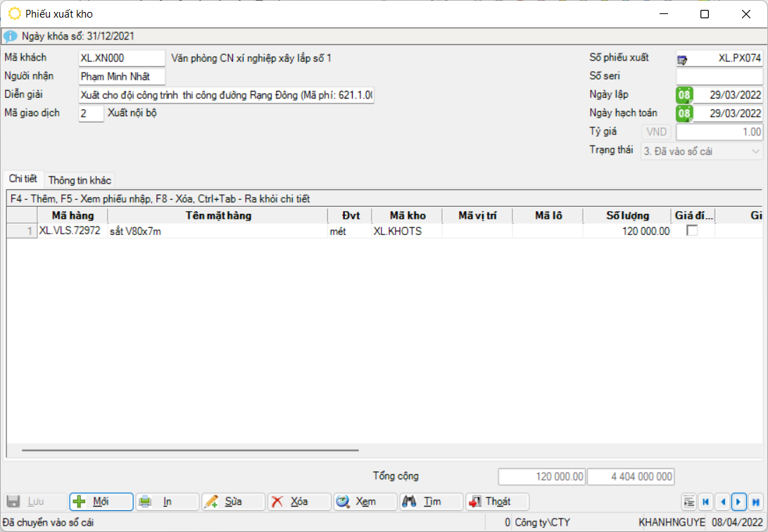Click the Thoát exit button
Image resolution: width=768 pixels, height=532 pixels.
click(497, 502)
